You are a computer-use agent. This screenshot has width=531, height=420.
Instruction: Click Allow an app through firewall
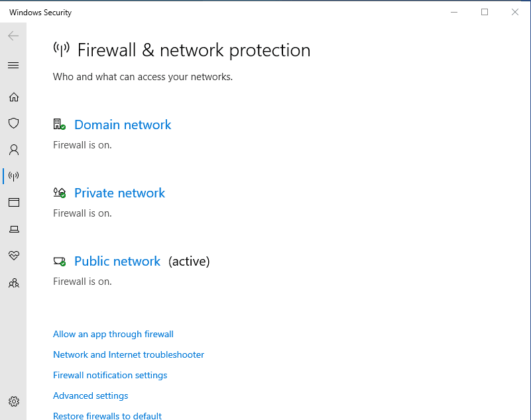113,335
